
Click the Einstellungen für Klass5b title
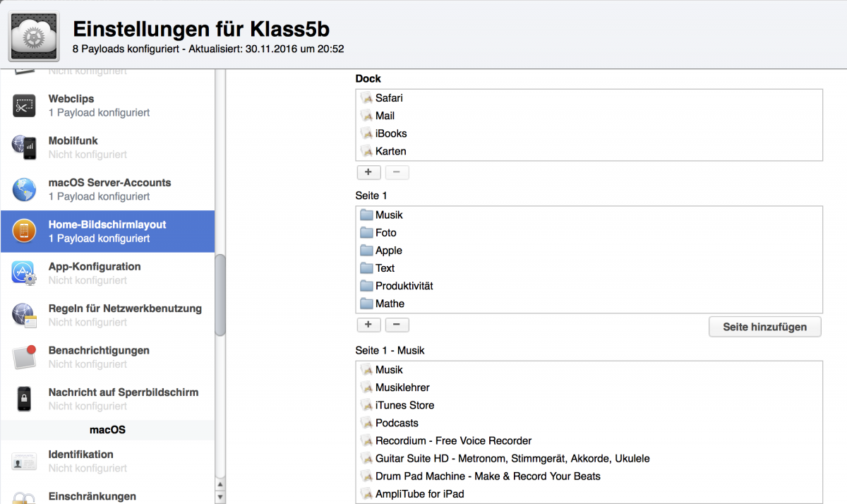pyautogui.click(x=202, y=29)
